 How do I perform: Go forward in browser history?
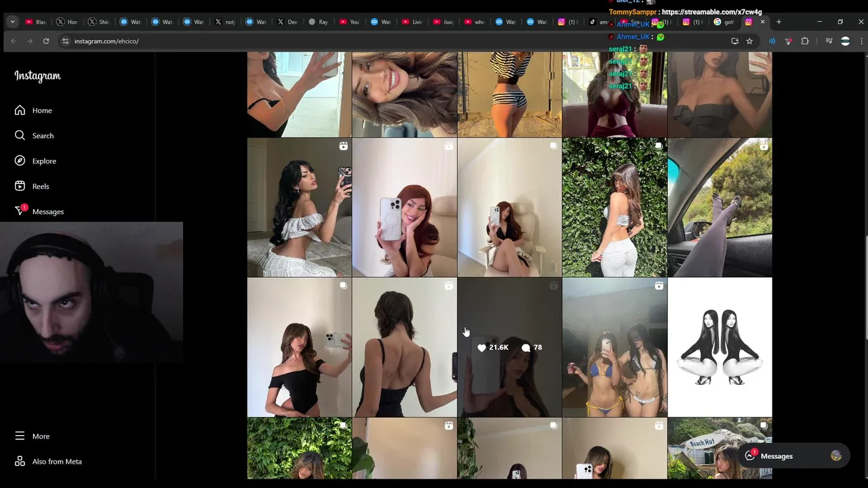29,41
